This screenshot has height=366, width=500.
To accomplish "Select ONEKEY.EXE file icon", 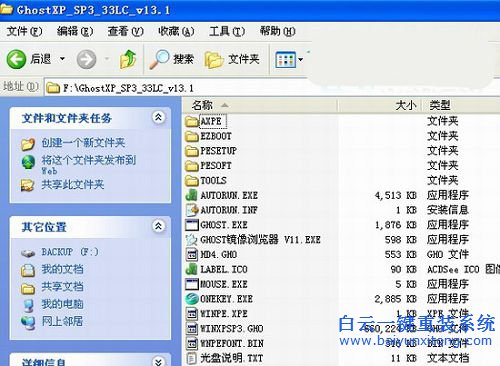I will (192, 299).
